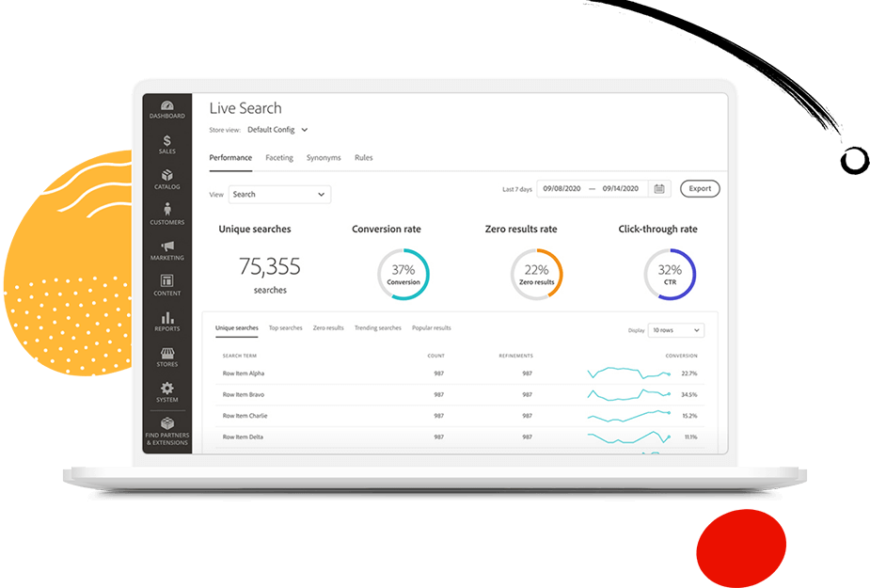870x588 pixels.
Task: Click the Row Item Charlie search term
Action: 245,416
